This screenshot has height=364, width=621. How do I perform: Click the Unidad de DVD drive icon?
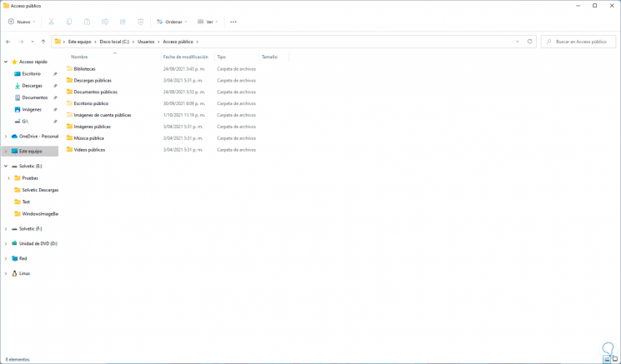[x=15, y=244]
